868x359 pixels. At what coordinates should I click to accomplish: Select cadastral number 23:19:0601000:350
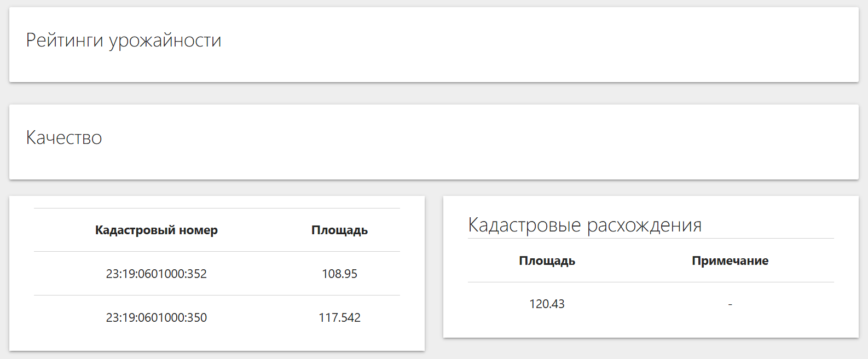point(157,317)
